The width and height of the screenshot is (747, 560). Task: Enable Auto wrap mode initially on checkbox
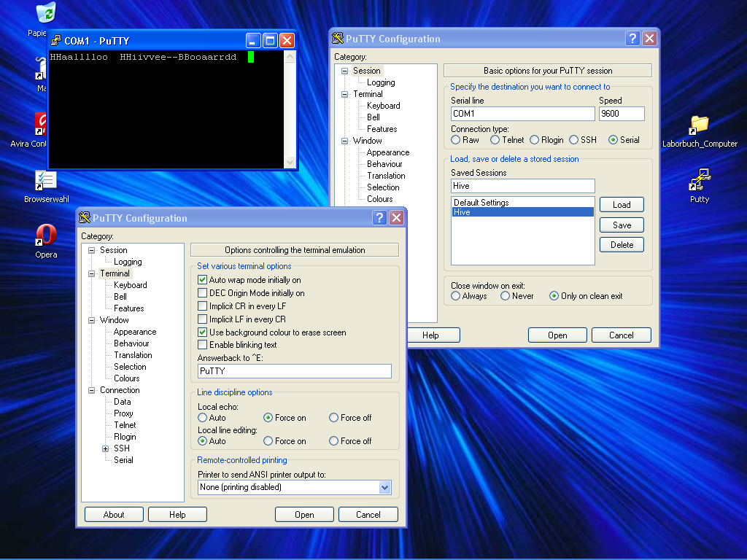pos(202,280)
